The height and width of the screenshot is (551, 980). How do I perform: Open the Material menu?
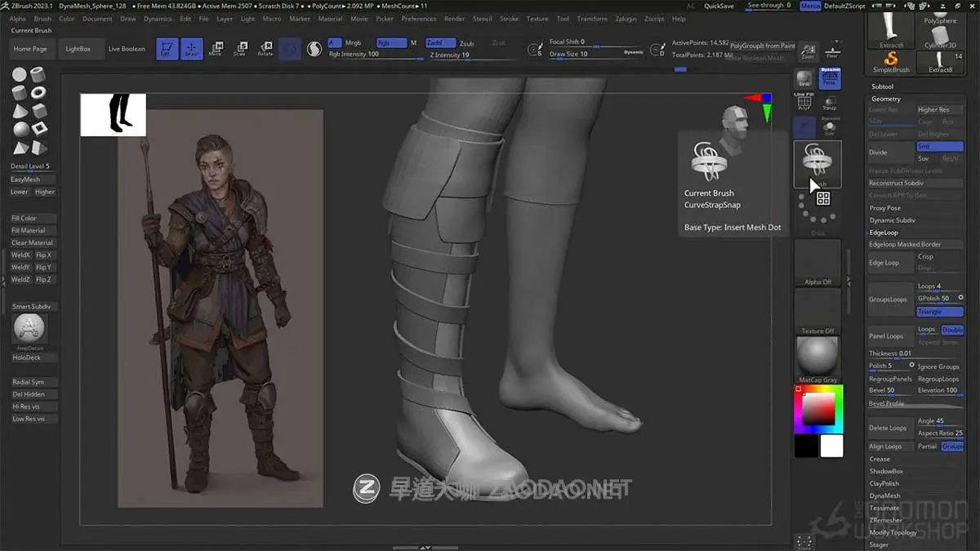[330, 19]
